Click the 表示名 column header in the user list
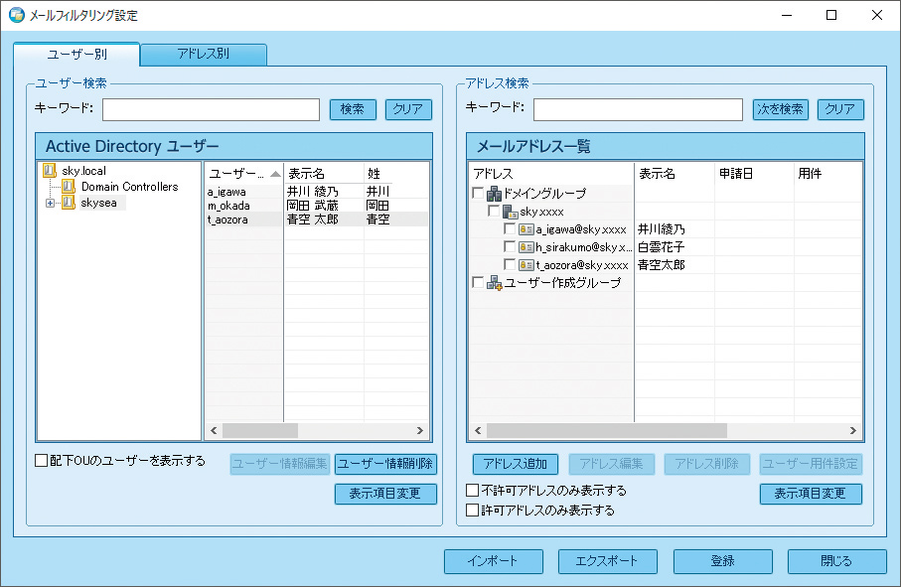The image size is (901, 588). 324,174
